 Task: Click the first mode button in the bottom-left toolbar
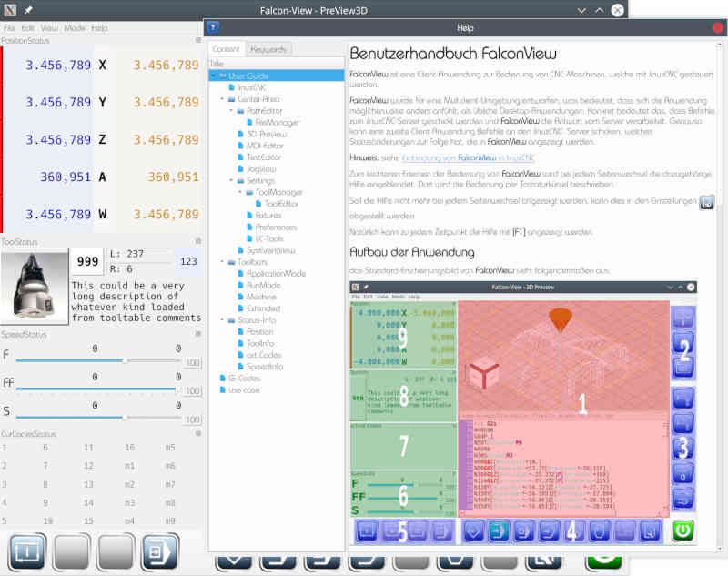(x=27, y=551)
